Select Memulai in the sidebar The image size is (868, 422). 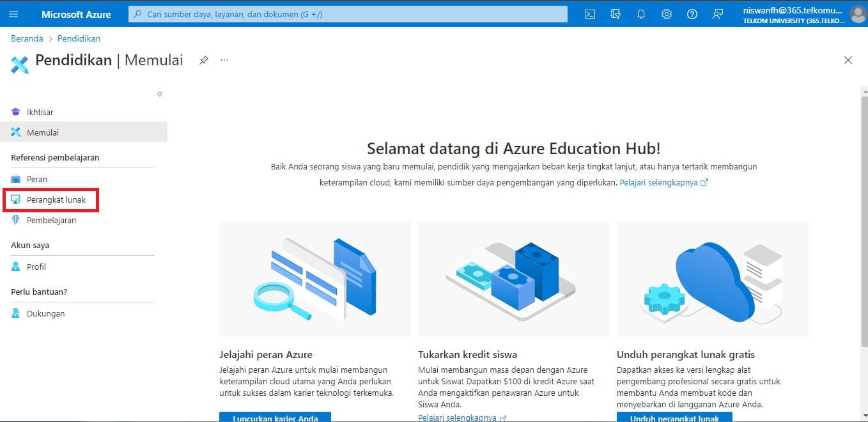tap(84, 132)
